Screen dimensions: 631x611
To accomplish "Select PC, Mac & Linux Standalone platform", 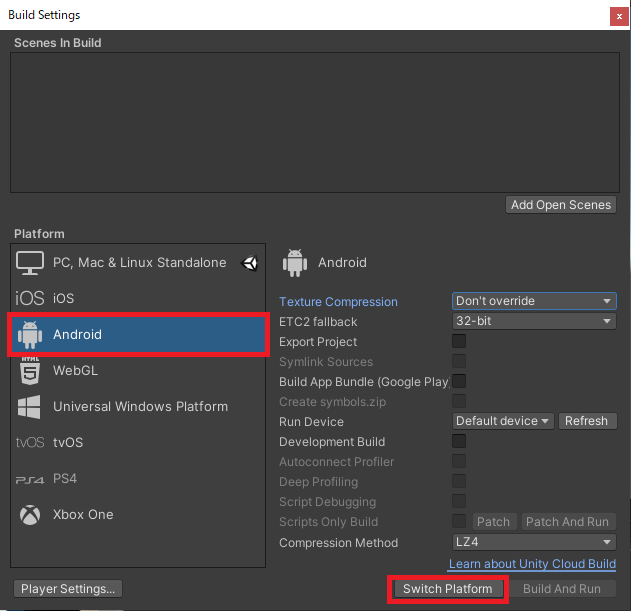I will 138,263.
